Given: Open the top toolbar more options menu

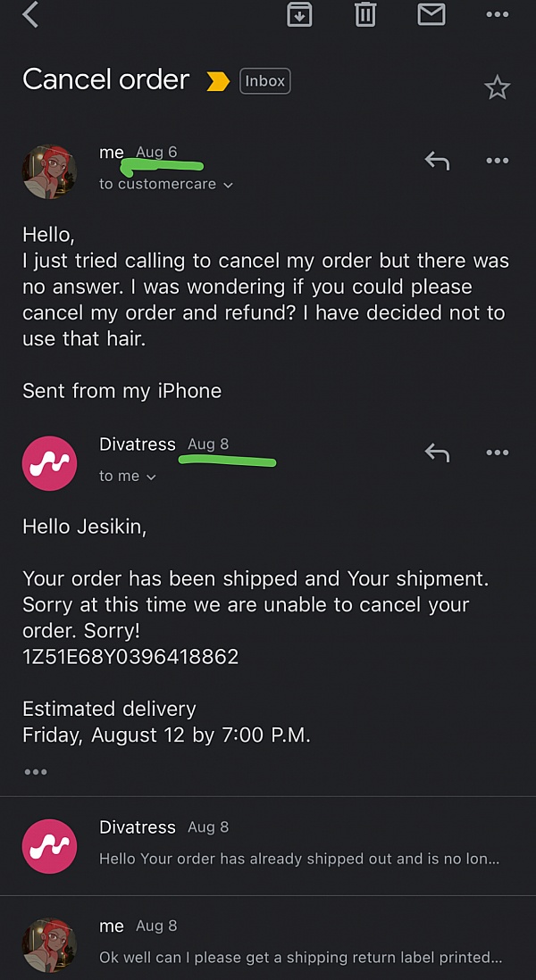Looking at the screenshot, I should tap(497, 14).
